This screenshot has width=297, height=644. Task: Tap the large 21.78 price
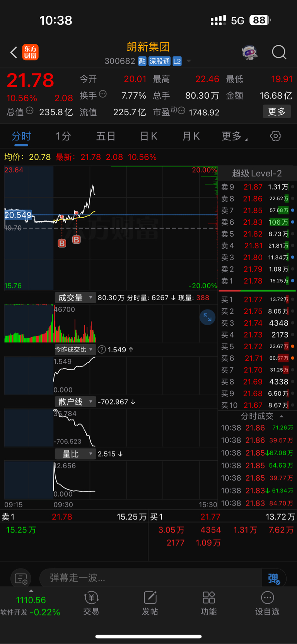(30, 80)
